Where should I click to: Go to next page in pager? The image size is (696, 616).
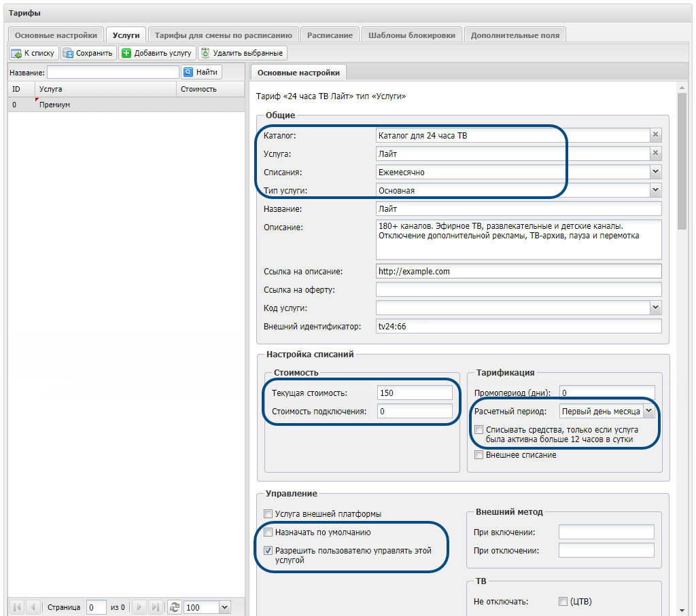[139, 606]
